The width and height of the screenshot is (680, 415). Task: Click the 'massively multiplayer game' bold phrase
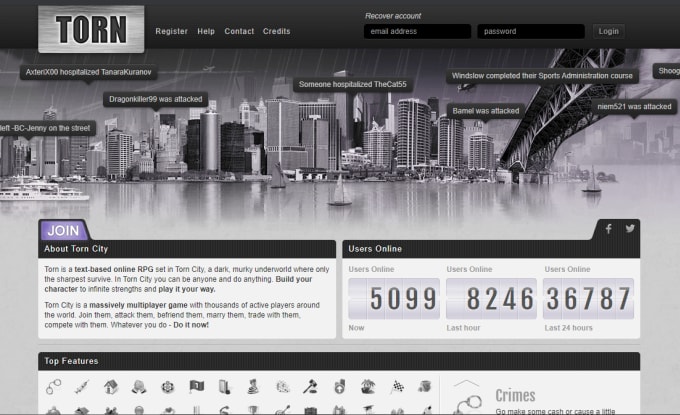pyautogui.click(x=138, y=305)
